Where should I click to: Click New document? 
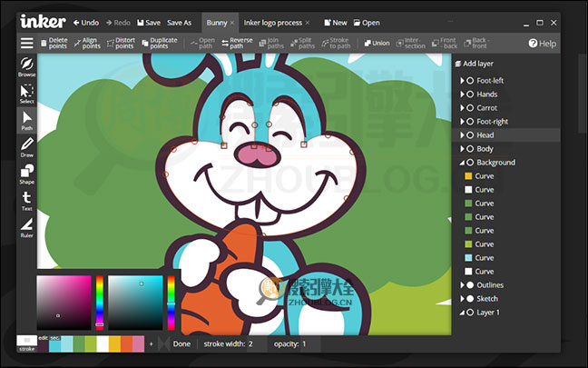[336, 23]
